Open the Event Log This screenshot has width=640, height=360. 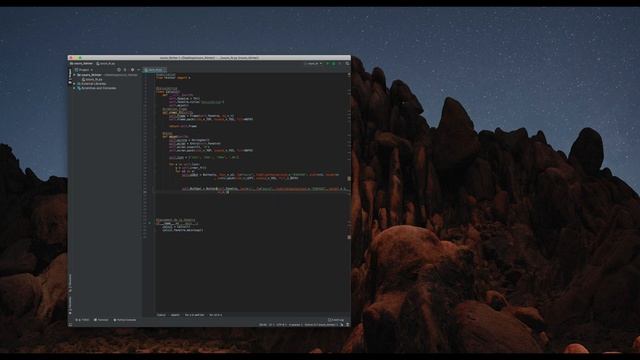pyautogui.click(x=336, y=320)
